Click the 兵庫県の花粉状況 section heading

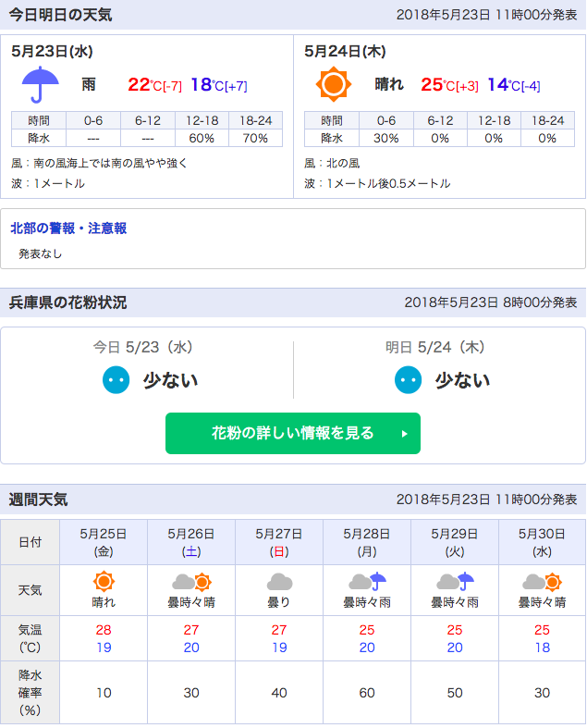pos(68,302)
